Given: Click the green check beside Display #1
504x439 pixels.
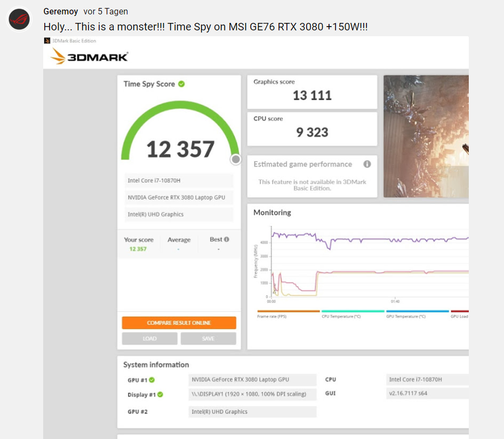Looking at the screenshot, I should 160,395.
